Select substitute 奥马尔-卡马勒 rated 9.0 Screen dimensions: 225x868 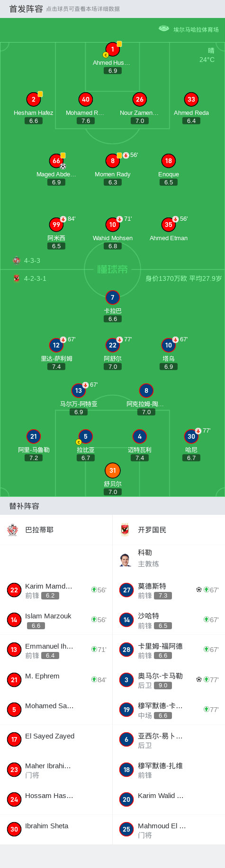pyautogui.click(x=169, y=680)
